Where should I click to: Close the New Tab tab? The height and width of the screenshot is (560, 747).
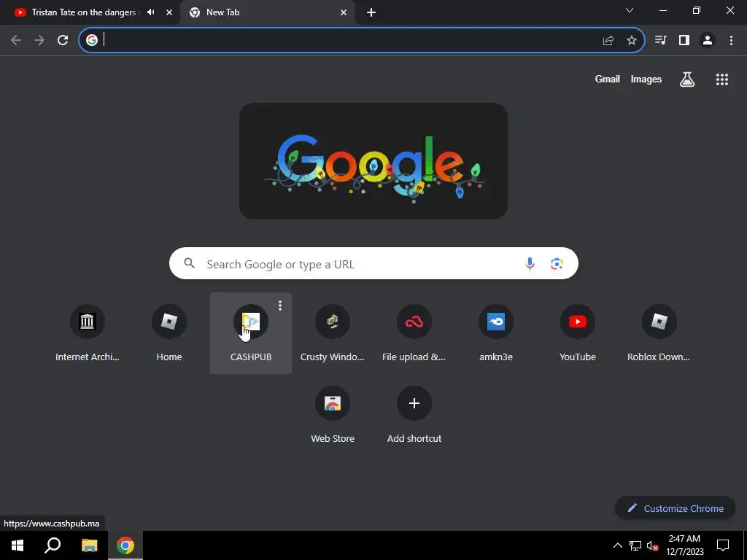[x=344, y=12]
